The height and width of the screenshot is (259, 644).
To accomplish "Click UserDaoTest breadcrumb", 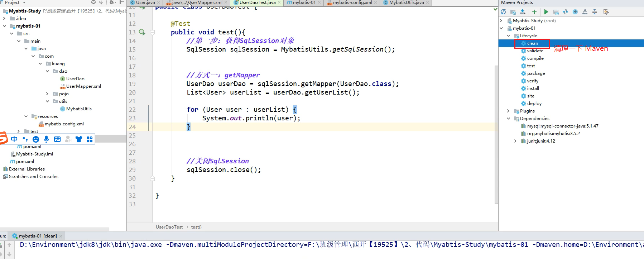I will (x=169, y=227).
